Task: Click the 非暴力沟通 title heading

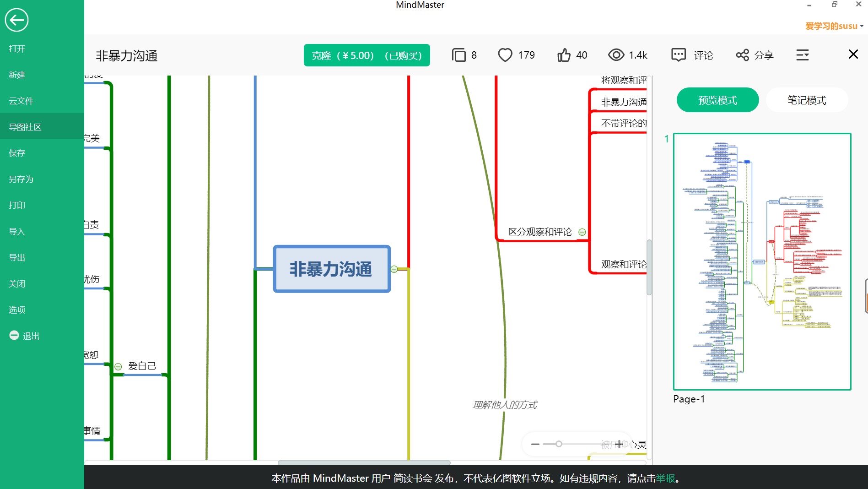Action: (x=126, y=56)
